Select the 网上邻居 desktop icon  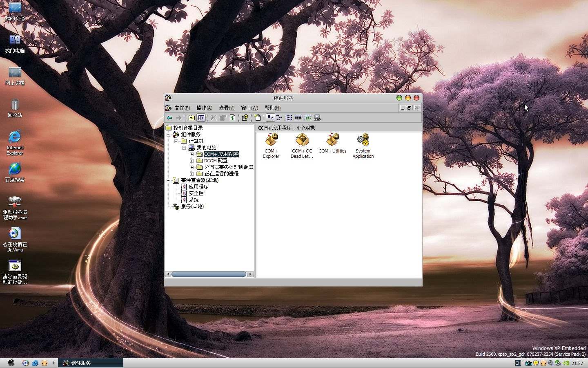pyautogui.click(x=15, y=76)
